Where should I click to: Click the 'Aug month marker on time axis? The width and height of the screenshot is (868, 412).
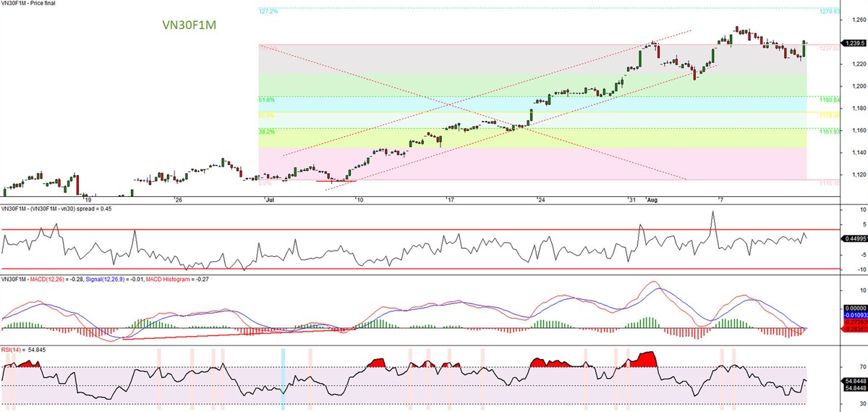(651, 198)
